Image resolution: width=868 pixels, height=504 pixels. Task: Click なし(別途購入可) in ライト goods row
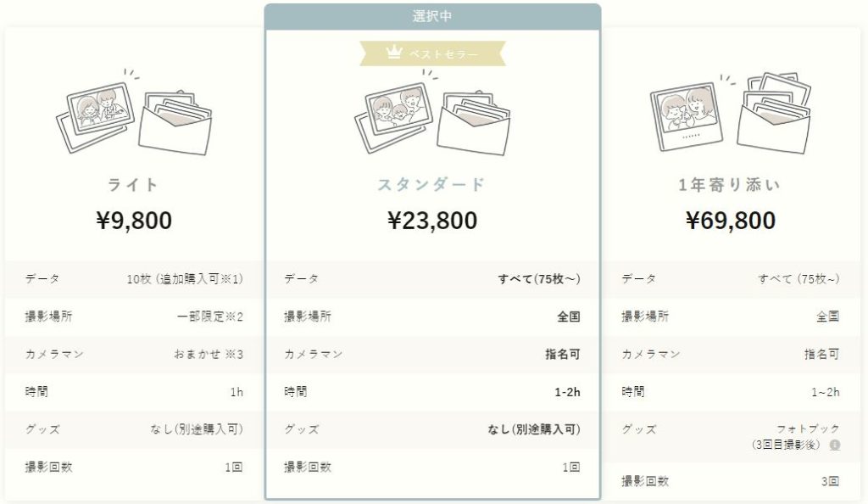coord(197,429)
